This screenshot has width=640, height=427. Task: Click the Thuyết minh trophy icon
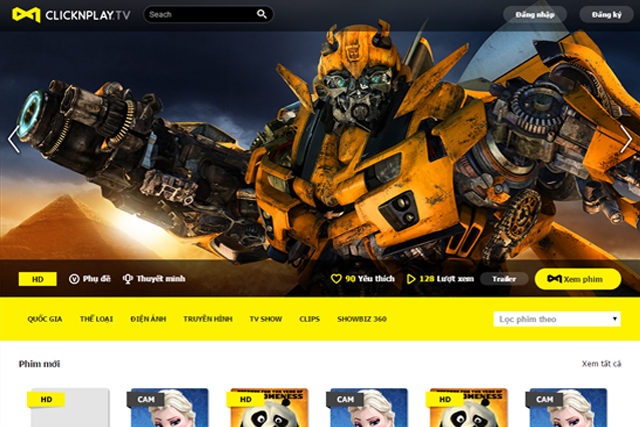point(127,279)
